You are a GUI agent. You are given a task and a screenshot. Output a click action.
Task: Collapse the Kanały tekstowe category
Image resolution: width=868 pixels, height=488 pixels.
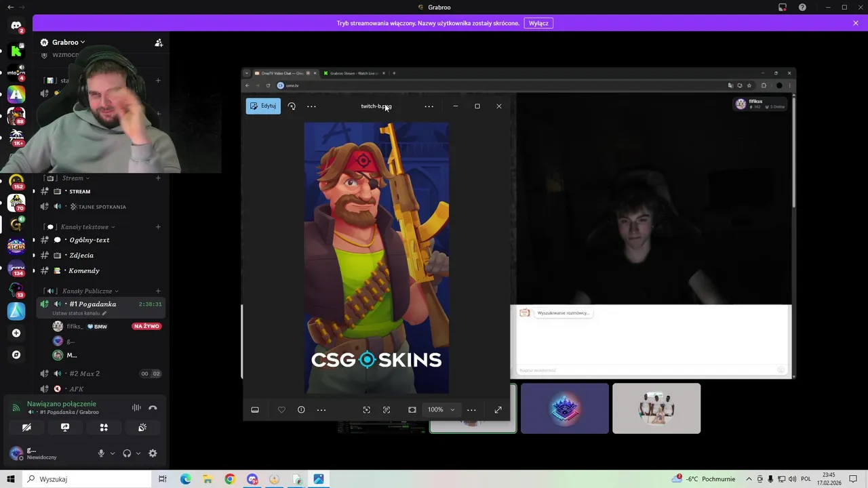coord(88,227)
